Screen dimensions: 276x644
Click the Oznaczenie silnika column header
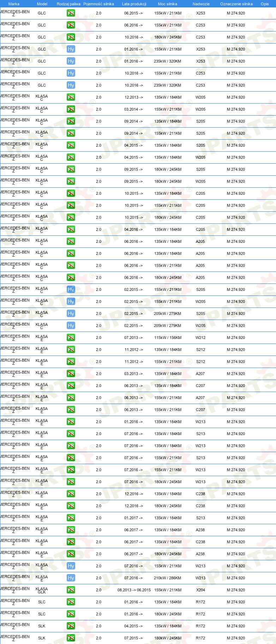tap(236, 4)
